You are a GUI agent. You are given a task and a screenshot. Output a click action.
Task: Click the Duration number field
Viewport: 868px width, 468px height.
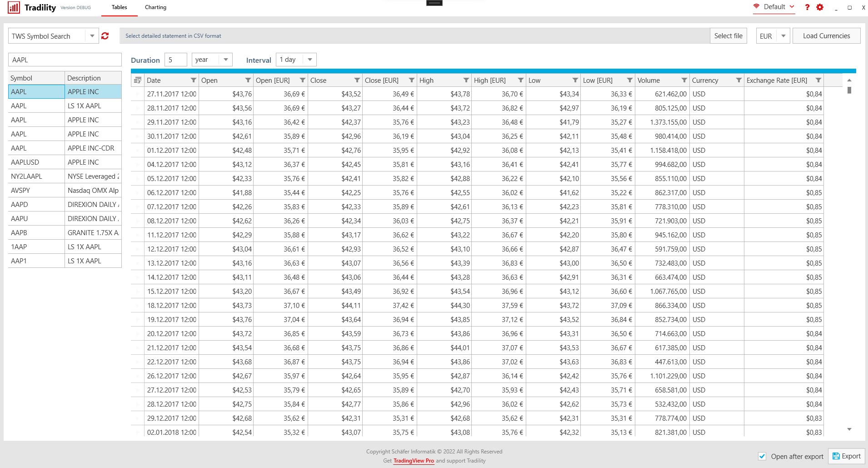pos(175,60)
